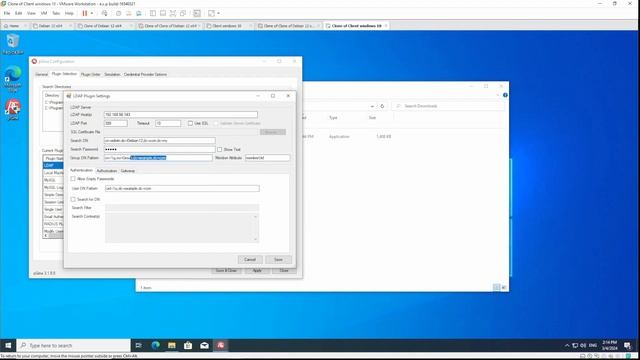The image size is (640, 360).
Task: Click Apply in the pGina Configuration window
Action: (257, 271)
